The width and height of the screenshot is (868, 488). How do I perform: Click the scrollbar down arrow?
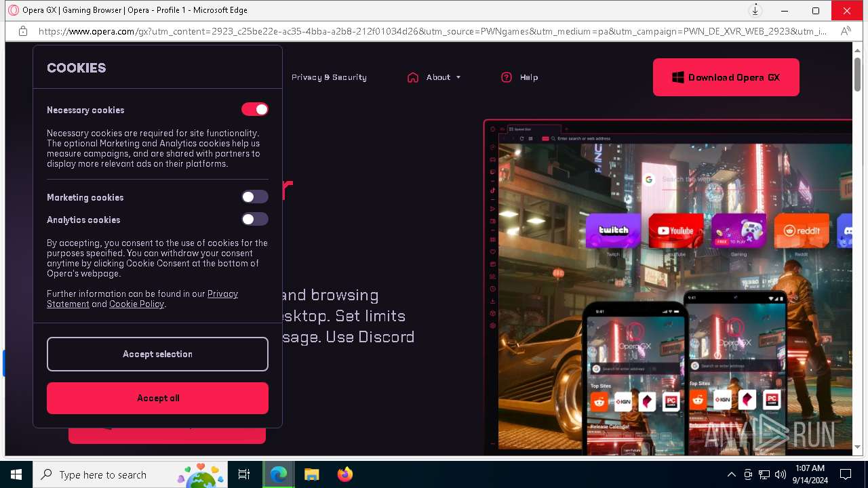click(857, 447)
